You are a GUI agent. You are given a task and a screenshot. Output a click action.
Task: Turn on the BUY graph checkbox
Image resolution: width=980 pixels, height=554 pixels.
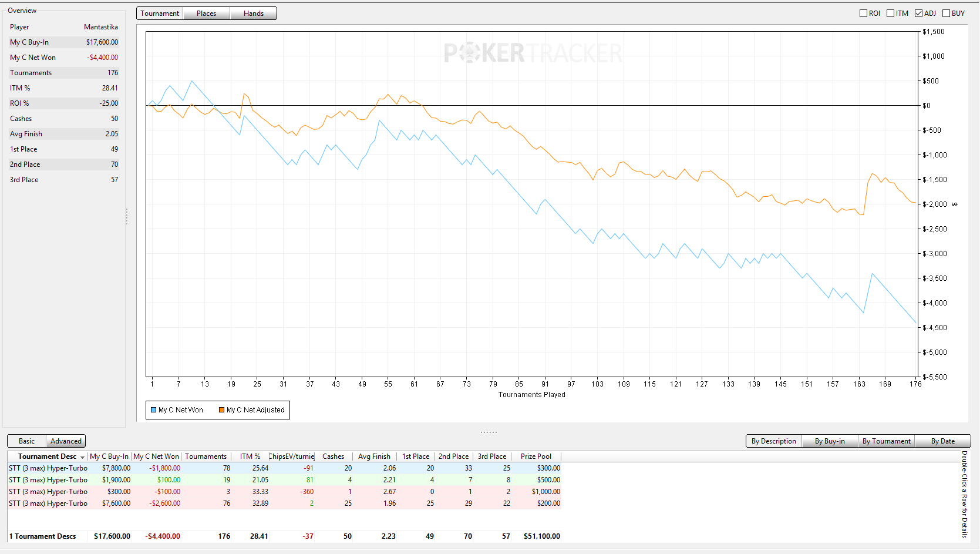point(947,14)
